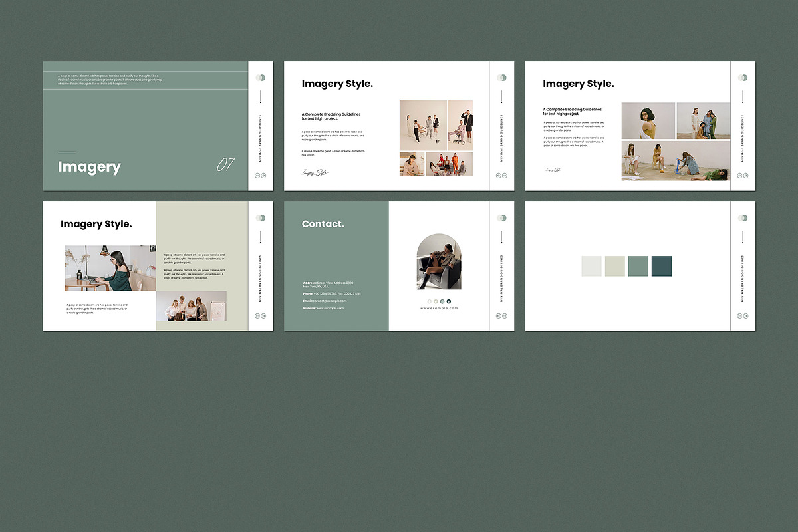Click photo of woman working at laptop

[x=110, y=268]
